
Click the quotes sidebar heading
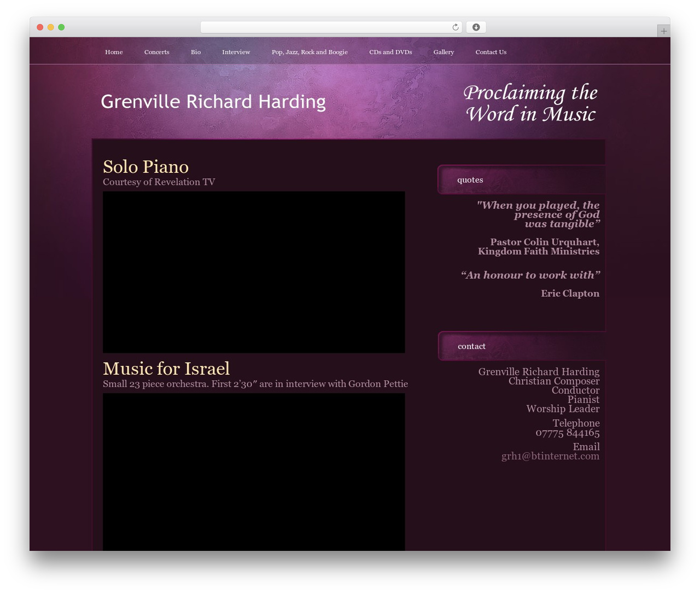coord(470,180)
